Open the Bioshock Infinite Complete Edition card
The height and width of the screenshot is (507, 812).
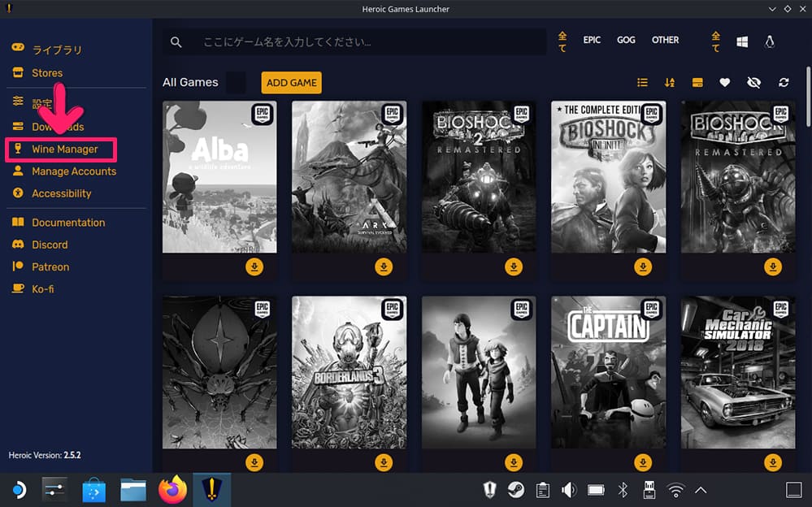[609, 176]
